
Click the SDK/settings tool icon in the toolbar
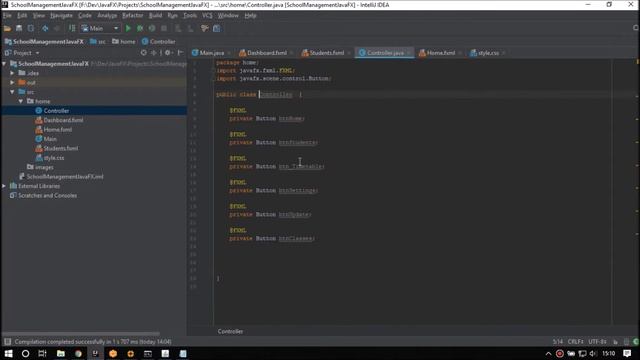click(204, 28)
